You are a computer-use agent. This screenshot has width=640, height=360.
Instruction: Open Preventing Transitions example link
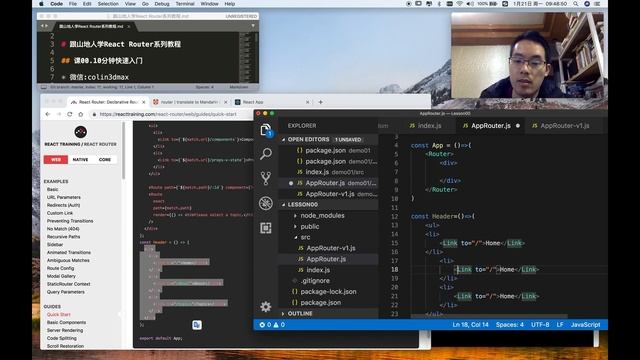coord(70,221)
